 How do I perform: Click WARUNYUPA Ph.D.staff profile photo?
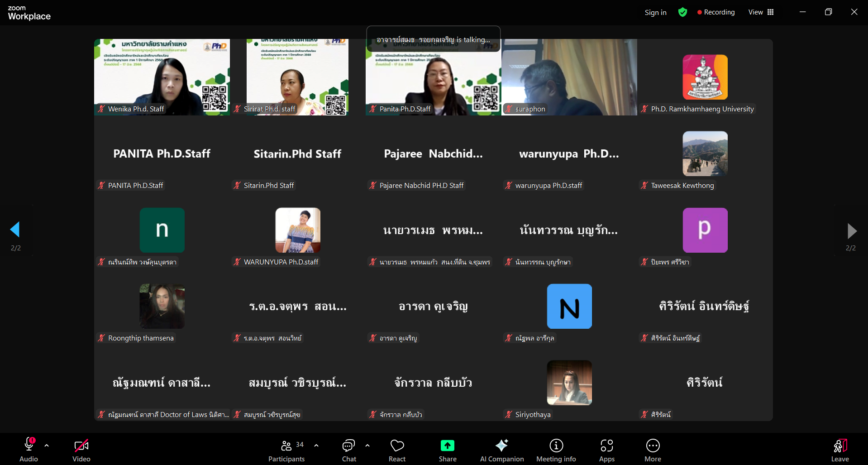[x=298, y=230]
